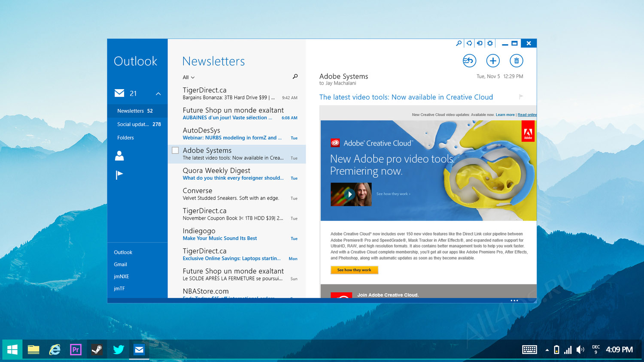Open flagged messages icon in sidebar
The width and height of the screenshot is (644, 362).
[x=119, y=175]
